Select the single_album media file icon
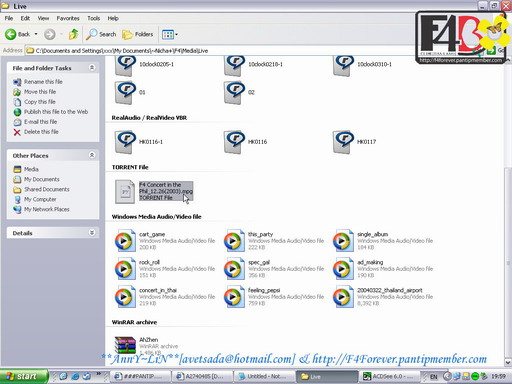Image resolution: width=512 pixels, height=384 pixels. click(x=343, y=241)
